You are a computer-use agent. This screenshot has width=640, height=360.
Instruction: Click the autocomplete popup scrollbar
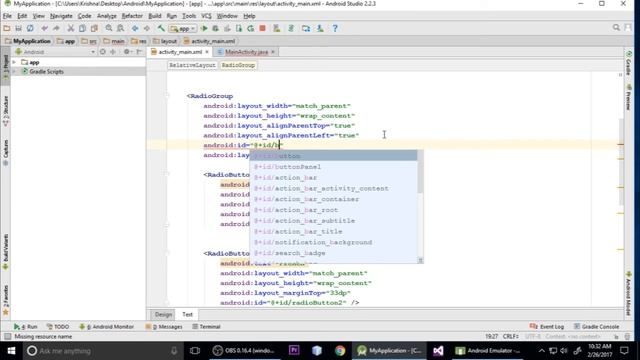tap(420, 172)
